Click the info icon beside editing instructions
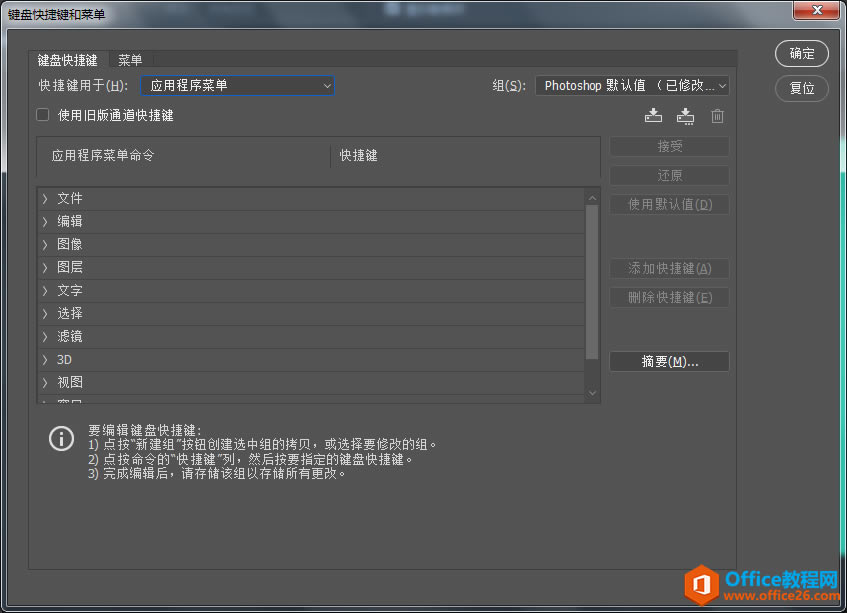Image resolution: width=847 pixels, height=613 pixels. click(x=61, y=439)
